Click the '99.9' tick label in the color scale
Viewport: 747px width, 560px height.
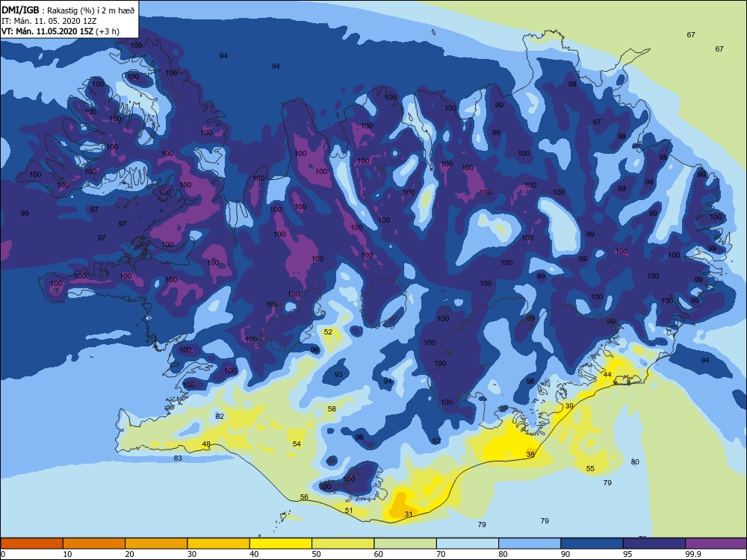coord(692,554)
